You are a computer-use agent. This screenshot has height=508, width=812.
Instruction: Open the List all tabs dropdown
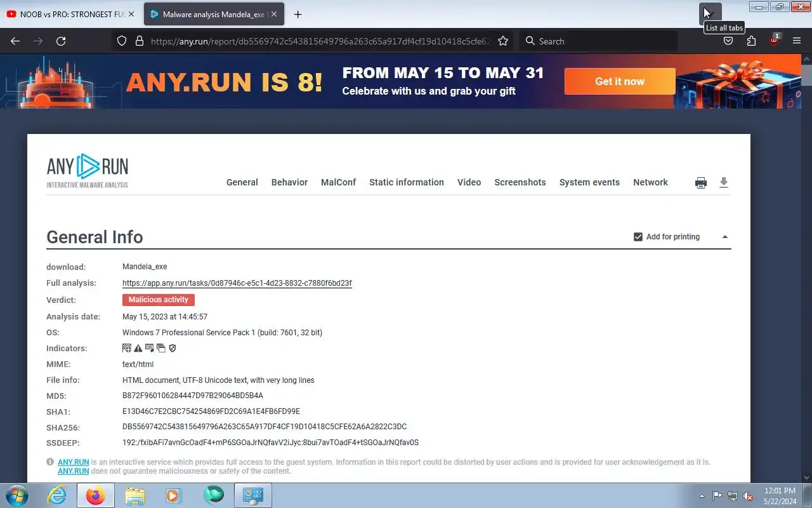(710, 13)
